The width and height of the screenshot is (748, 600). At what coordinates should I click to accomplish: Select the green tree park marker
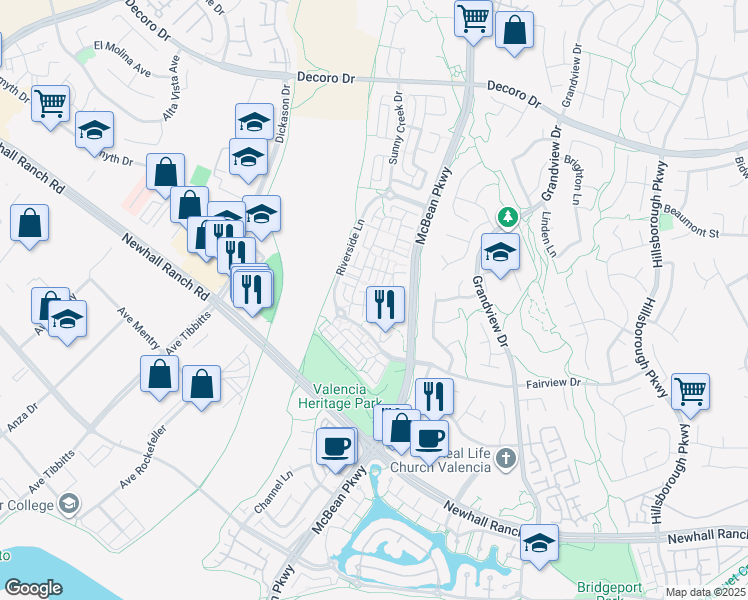click(x=508, y=216)
